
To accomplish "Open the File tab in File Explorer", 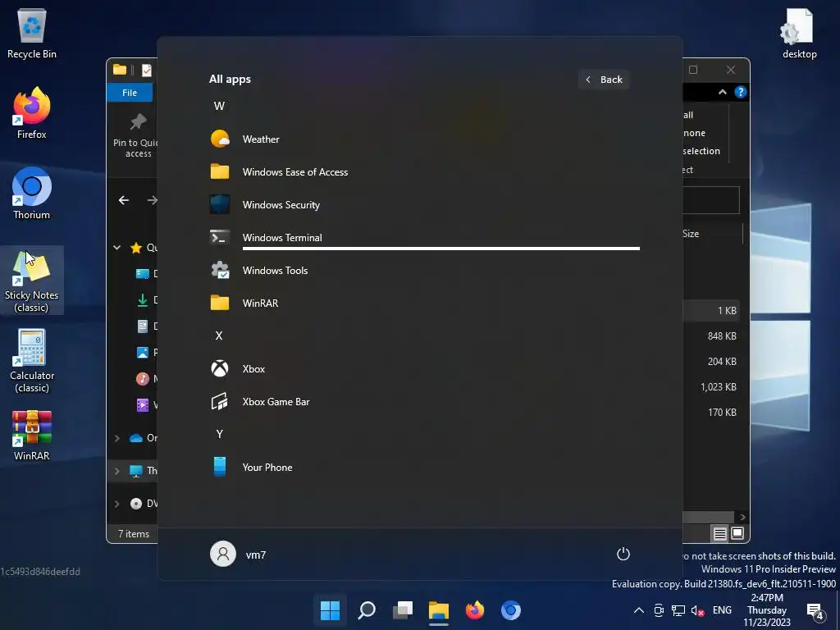I will [130, 93].
